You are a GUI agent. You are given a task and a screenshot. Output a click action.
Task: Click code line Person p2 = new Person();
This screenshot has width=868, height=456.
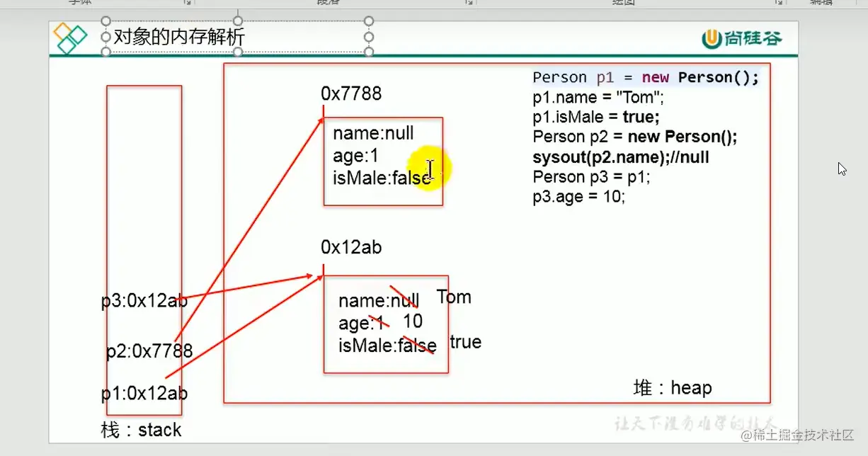click(x=635, y=137)
